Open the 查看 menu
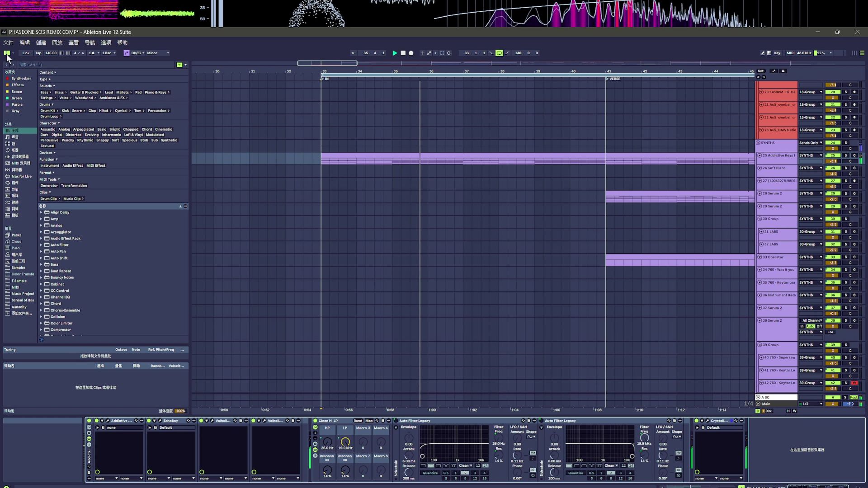The image size is (868, 488). tap(74, 42)
